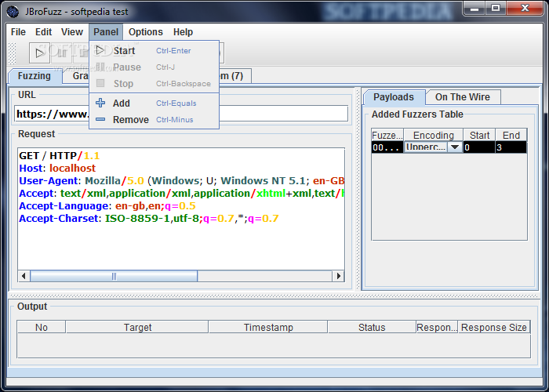
Task: Choose Add from the Panel menu
Action: (x=154, y=103)
